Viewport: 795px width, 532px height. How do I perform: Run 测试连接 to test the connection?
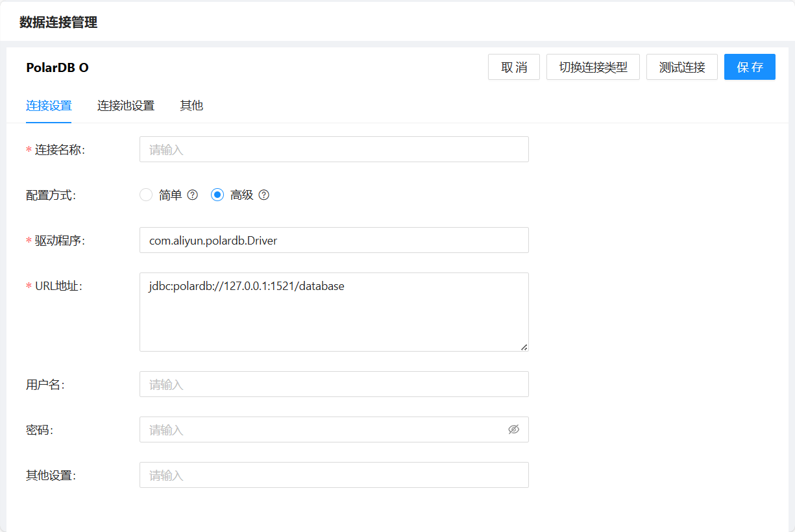[681, 67]
